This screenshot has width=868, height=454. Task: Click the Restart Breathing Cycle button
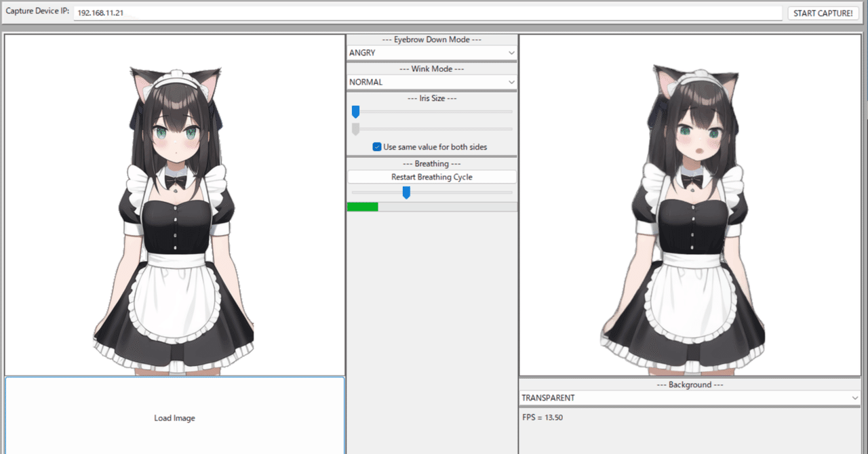coord(431,177)
